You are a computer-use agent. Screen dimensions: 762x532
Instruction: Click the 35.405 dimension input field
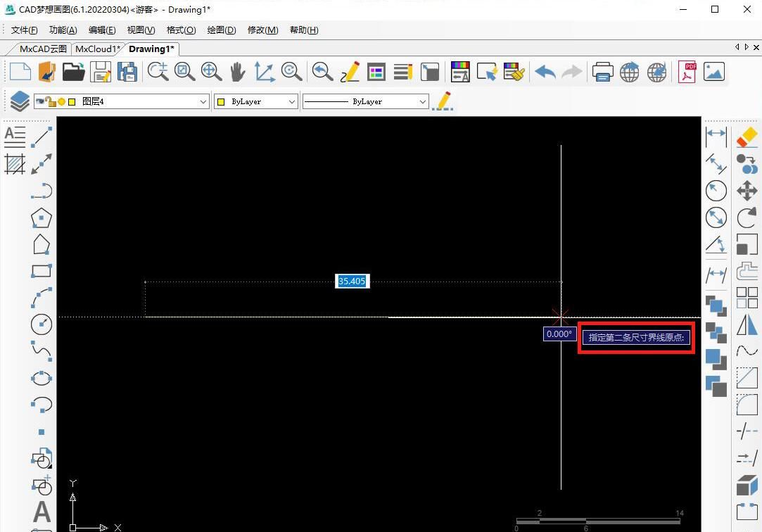[x=352, y=281]
